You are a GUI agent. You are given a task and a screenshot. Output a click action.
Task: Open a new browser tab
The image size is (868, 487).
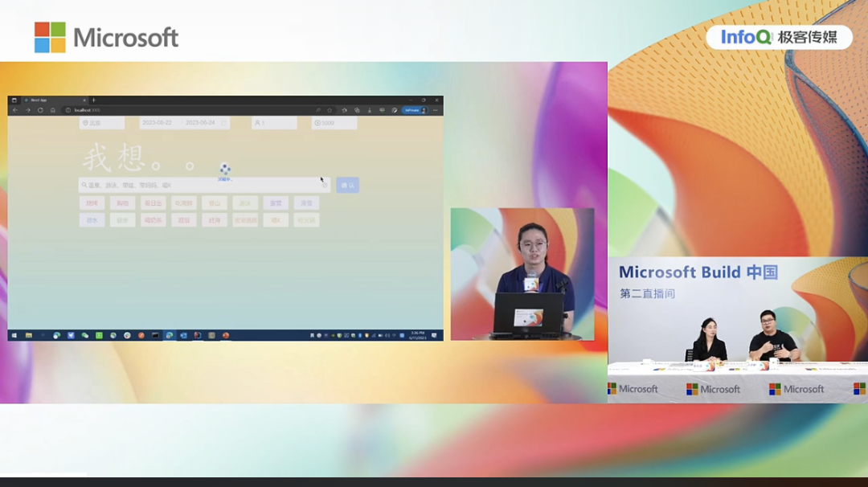(x=93, y=100)
